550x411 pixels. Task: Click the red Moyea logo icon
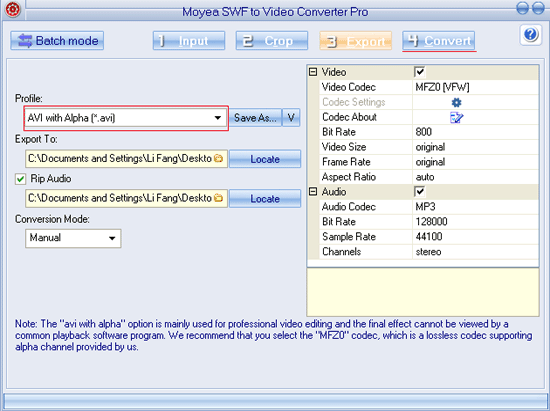click(x=13, y=9)
